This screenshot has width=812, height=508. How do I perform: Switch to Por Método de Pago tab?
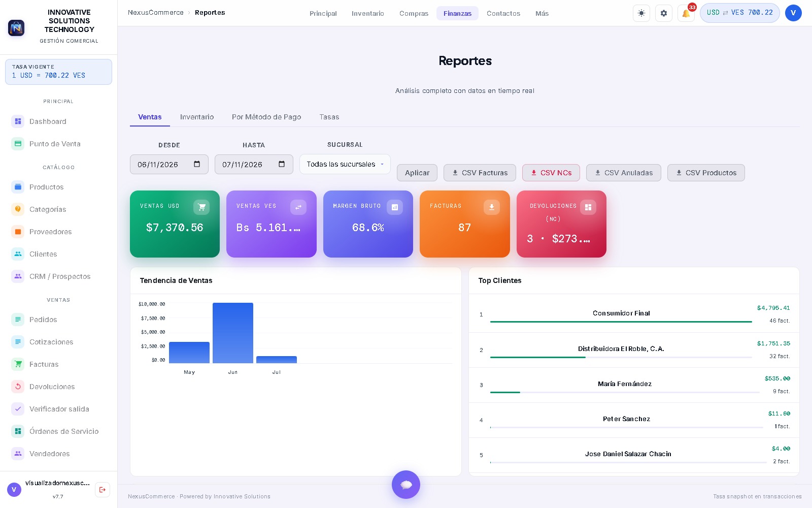click(266, 117)
